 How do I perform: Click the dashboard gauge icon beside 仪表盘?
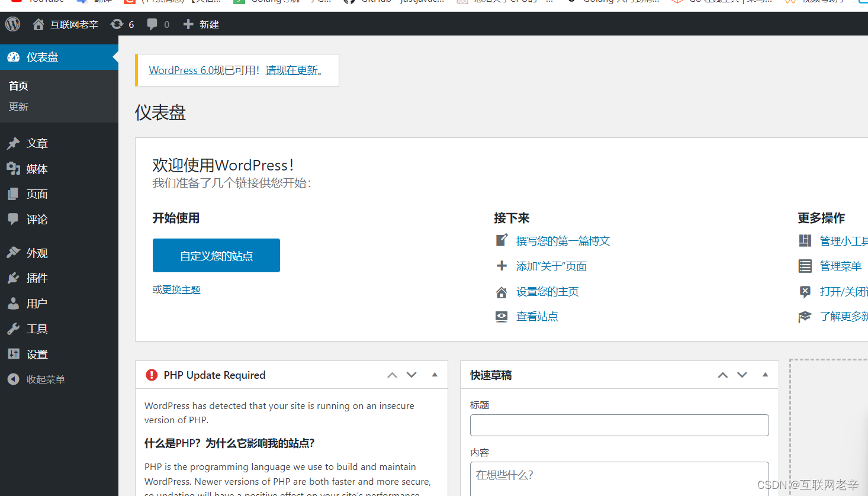point(14,57)
